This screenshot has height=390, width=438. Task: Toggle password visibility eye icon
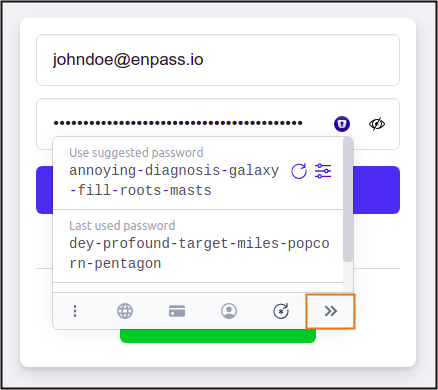click(x=377, y=124)
